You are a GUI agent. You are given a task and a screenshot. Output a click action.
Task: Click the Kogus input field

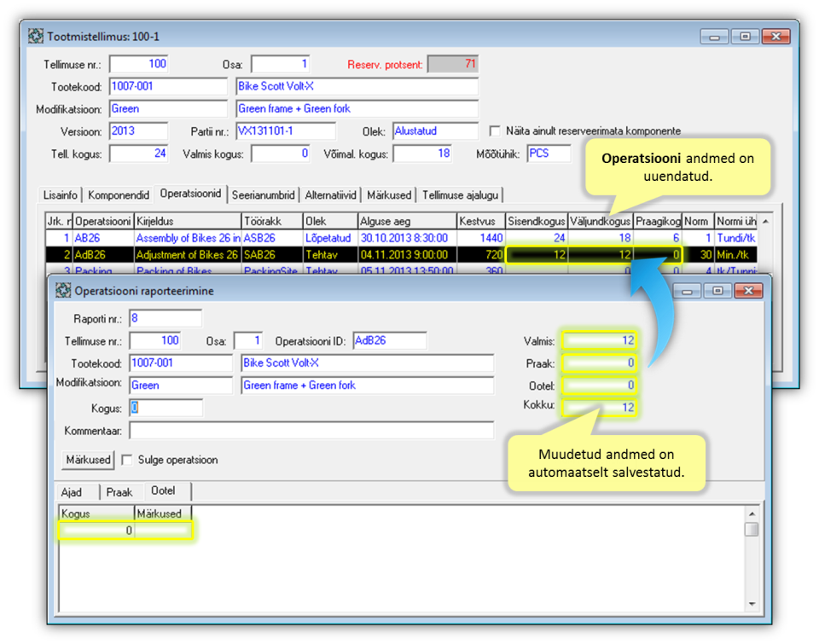[166, 408]
